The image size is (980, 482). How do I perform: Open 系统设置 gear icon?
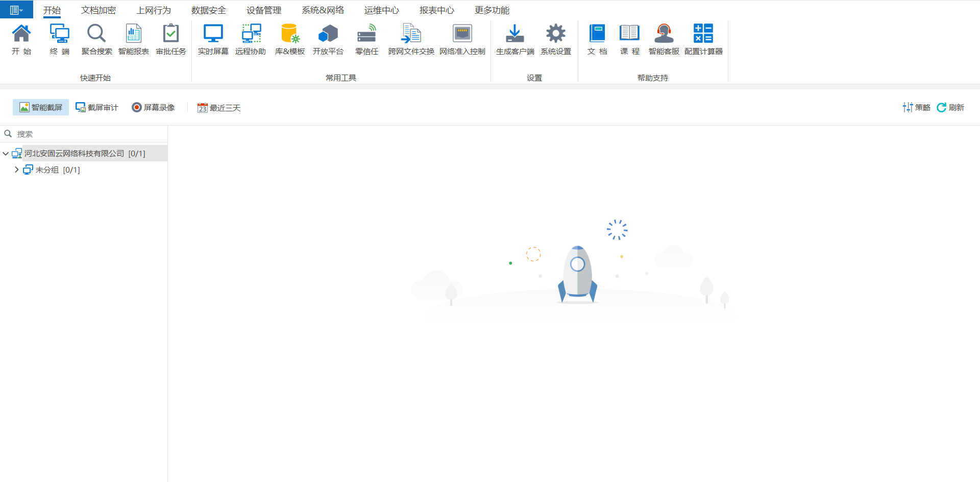point(556,39)
